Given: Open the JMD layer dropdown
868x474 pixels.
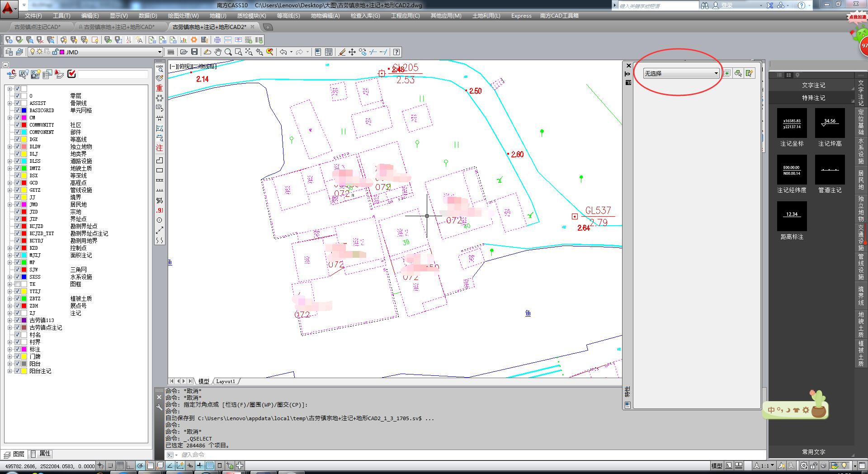Looking at the screenshot, I should point(159,52).
